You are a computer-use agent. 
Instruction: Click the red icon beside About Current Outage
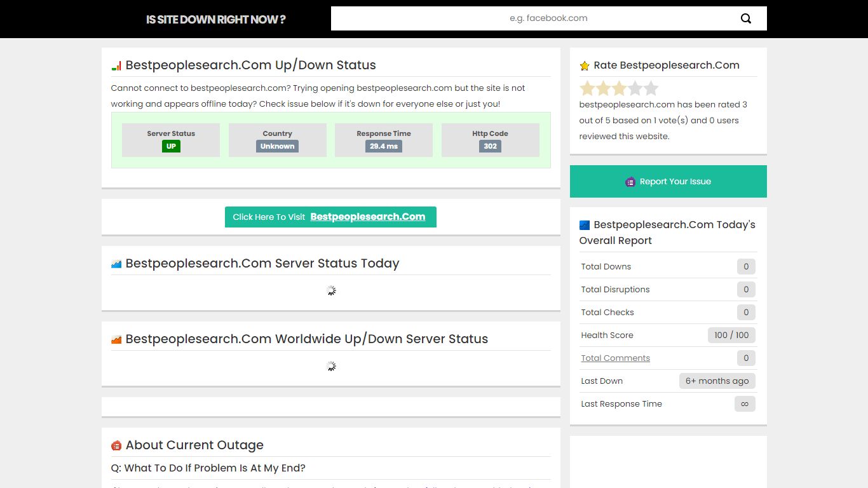116,445
